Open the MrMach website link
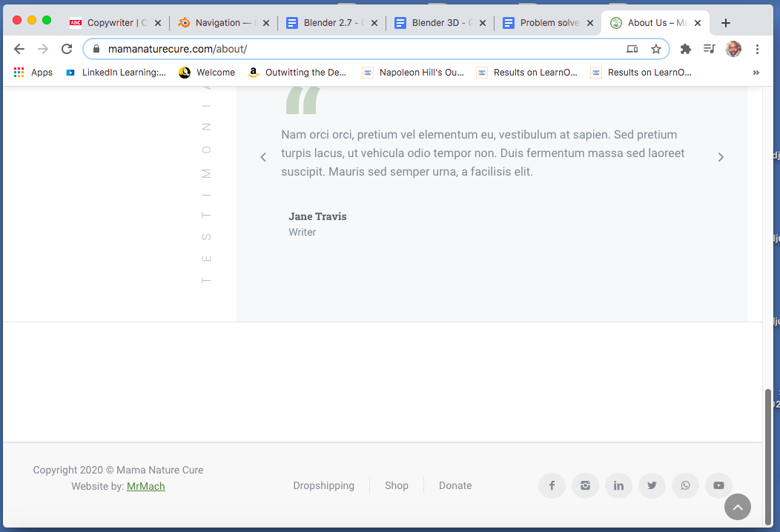This screenshot has height=532, width=780. pyautogui.click(x=146, y=486)
